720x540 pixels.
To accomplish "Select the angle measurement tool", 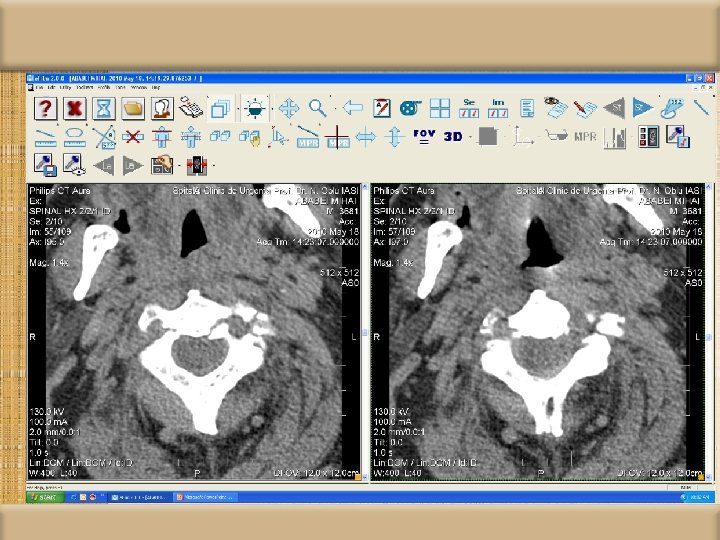I will point(104,137).
